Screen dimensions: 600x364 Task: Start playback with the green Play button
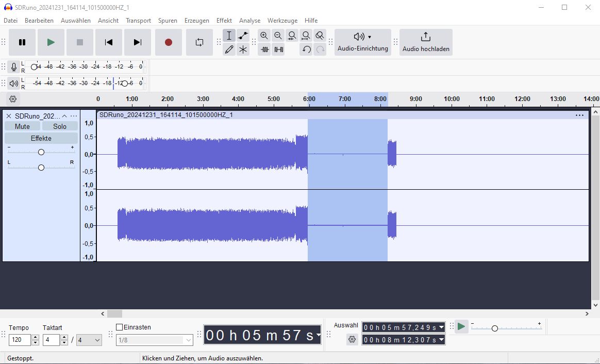[x=51, y=42]
